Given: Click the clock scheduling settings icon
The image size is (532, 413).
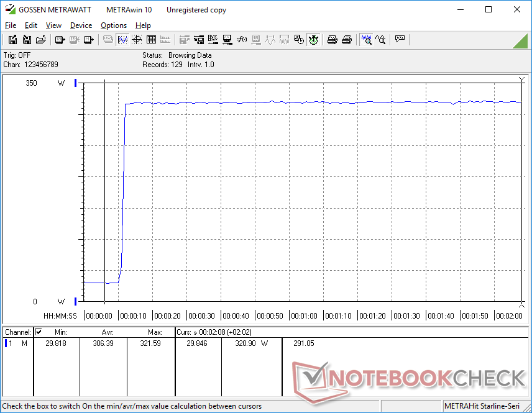Looking at the screenshot, I should 298,40.
